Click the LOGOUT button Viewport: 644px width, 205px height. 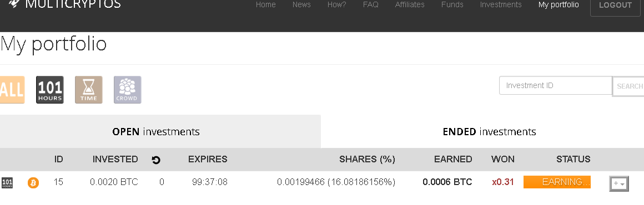click(x=615, y=6)
